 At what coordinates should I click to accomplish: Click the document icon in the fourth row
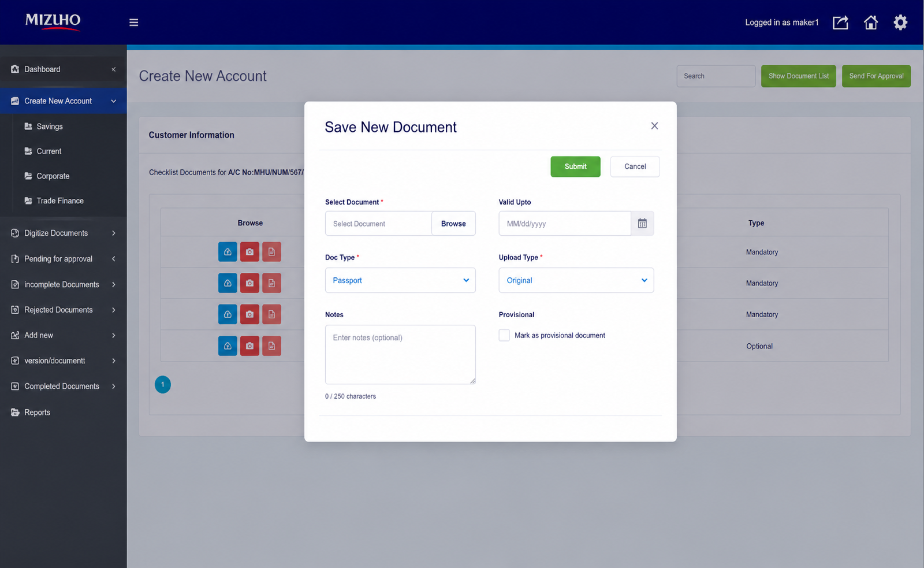[271, 346]
